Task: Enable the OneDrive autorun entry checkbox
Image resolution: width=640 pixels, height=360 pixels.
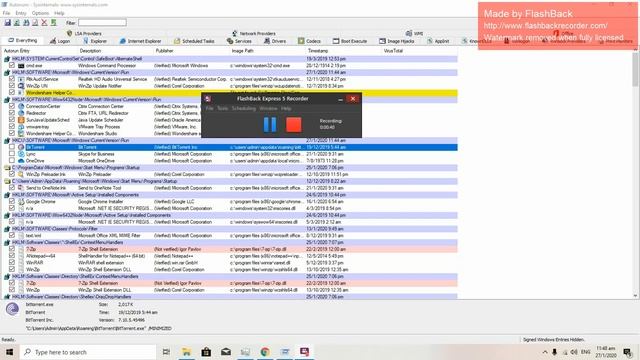Action: pos(12,161)
